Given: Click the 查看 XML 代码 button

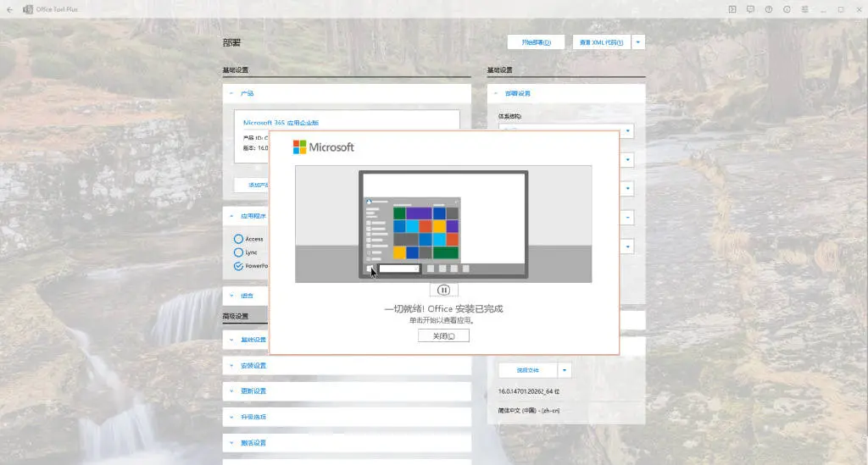Looking at the screenshot, I should pyautogui.click(x=601, y=42).
